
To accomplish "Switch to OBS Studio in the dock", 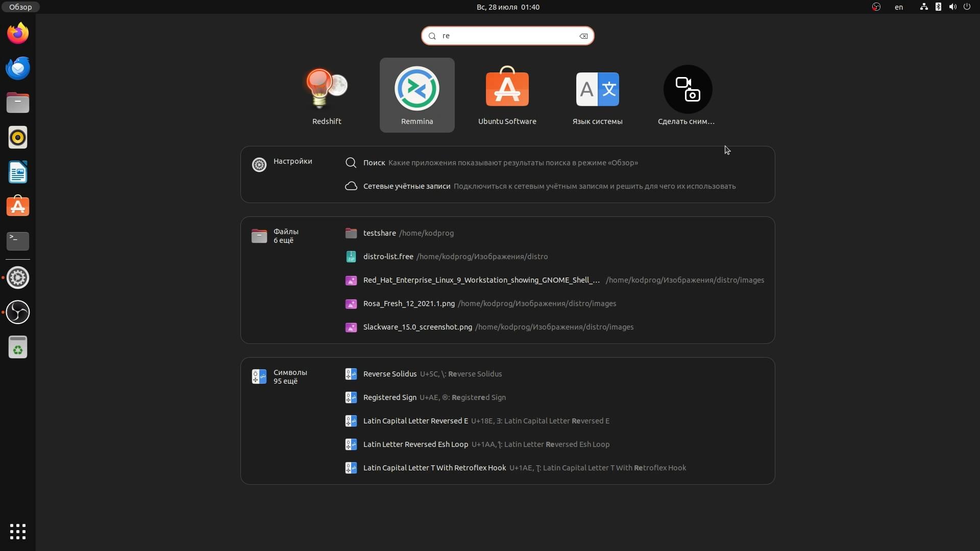I will click(x=18, y=312).
